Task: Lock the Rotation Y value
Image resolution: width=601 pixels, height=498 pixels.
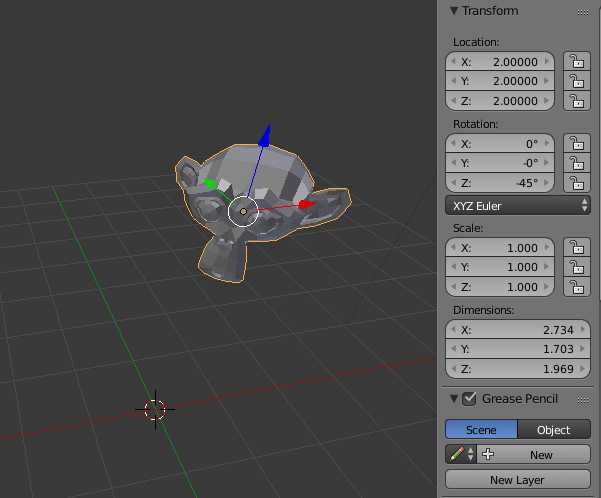Action: (577, 163)
